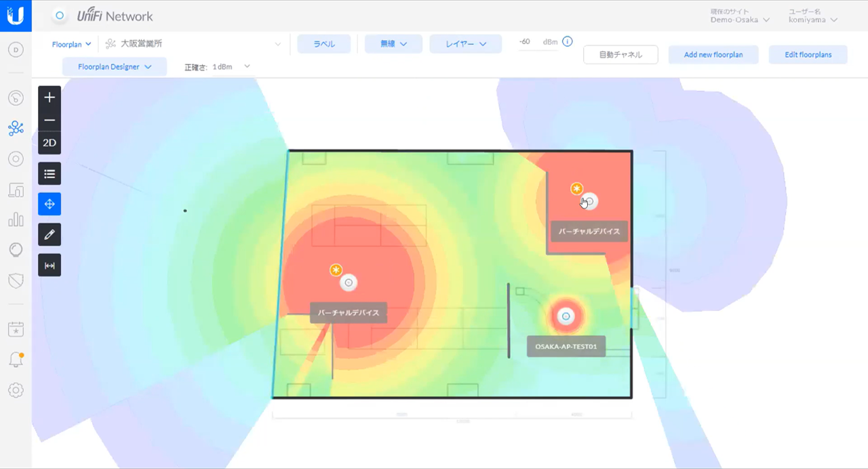Screen dimensions: 868x469
Task: Click the left AP orange star badge
Action: pyautogui.click(x=336, y=270)
